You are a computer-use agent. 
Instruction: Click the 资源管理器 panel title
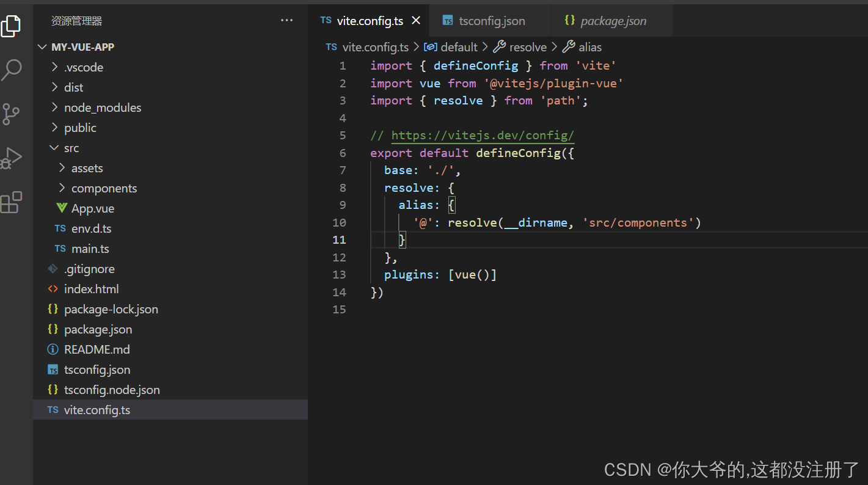pos(77,21)
